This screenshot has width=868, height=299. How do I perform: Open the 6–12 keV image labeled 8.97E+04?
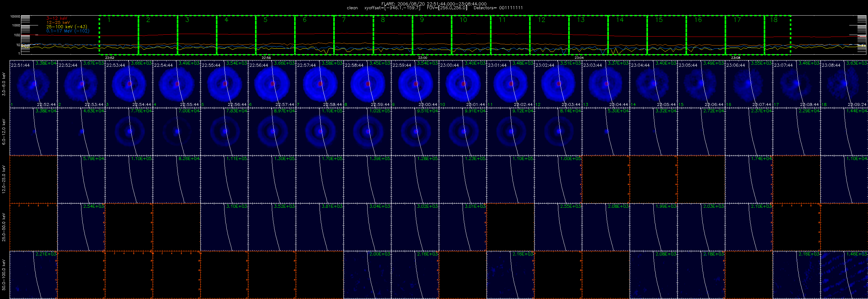coord(272,132)
